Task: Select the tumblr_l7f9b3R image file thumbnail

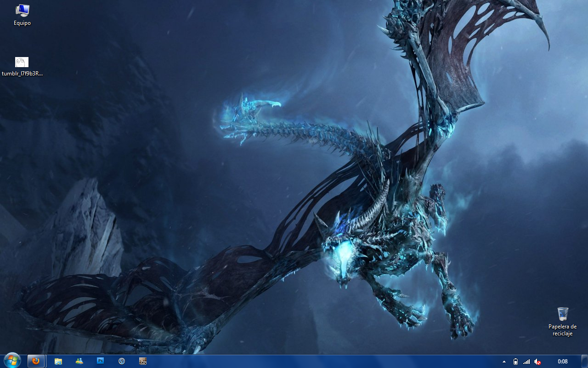Action: click(x=22, y=62)
